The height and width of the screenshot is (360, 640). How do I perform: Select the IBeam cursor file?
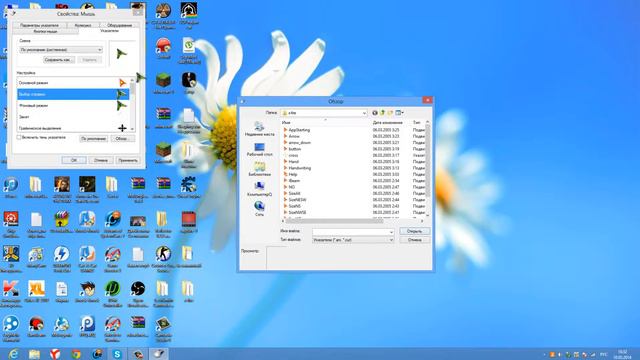pos(291,181)
